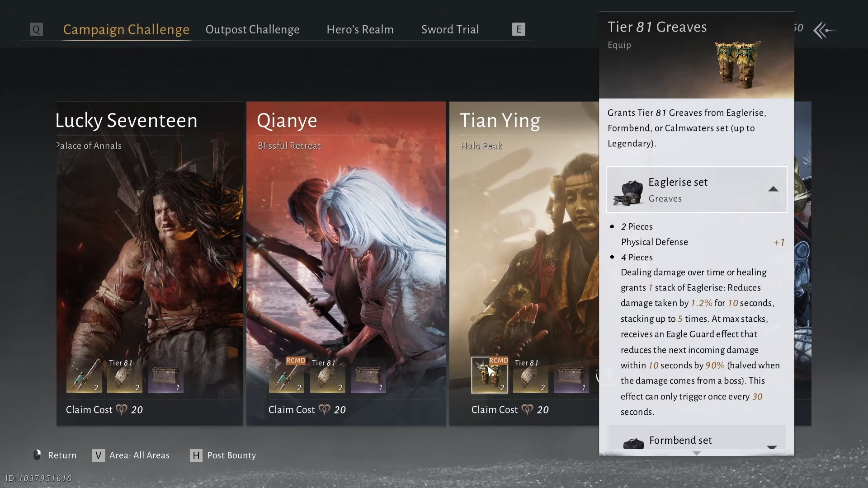Select Lucky Seventeen's spear weapon reward icon
The width and height of the screenshot is (868, 488).
[x=84, y=375]
